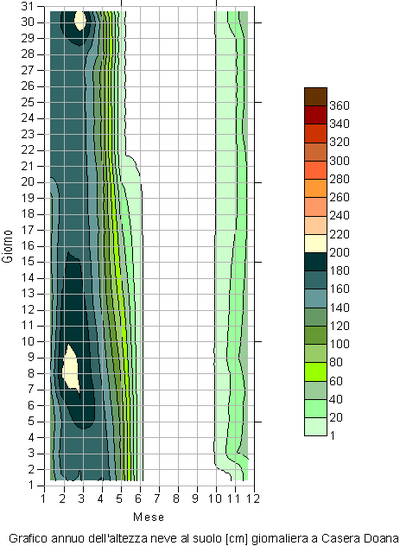Click y-axis tick label 15
This screenshot has width=400, height=546.
(28, 262)
